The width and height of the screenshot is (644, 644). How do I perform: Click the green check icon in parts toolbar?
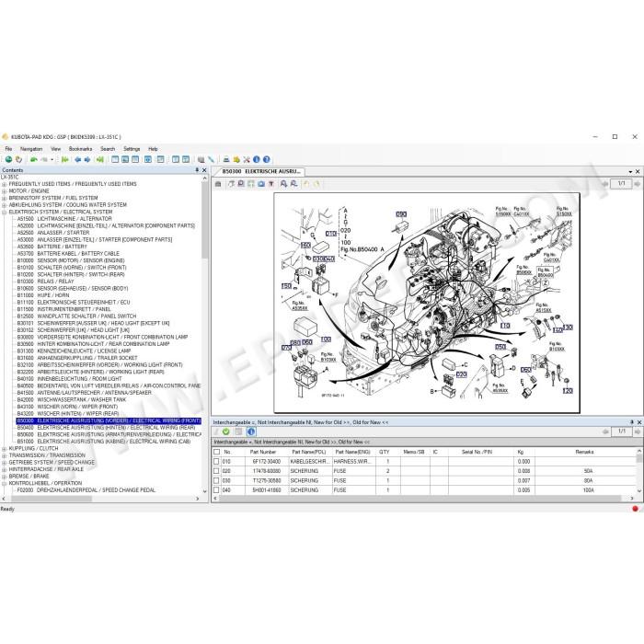[226, 431]
